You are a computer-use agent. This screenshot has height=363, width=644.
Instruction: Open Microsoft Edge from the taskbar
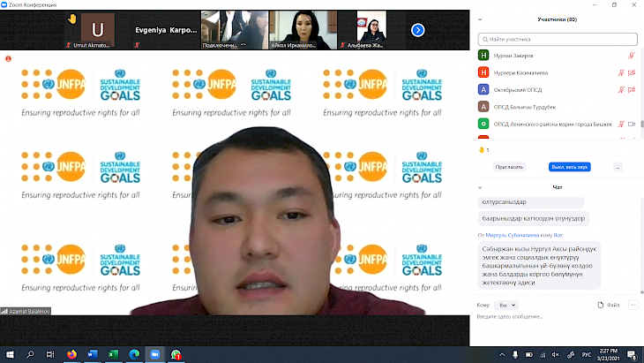[134, 354]
